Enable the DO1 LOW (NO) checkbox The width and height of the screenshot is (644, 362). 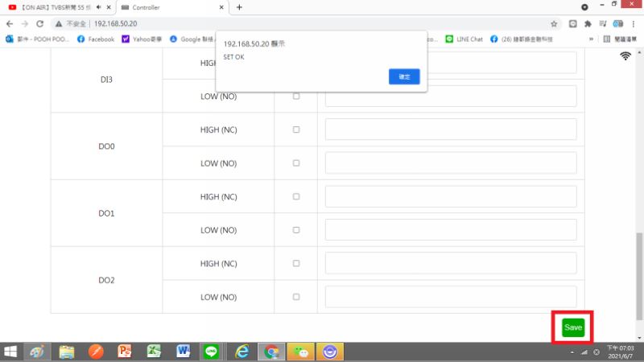tap(295, 230)
